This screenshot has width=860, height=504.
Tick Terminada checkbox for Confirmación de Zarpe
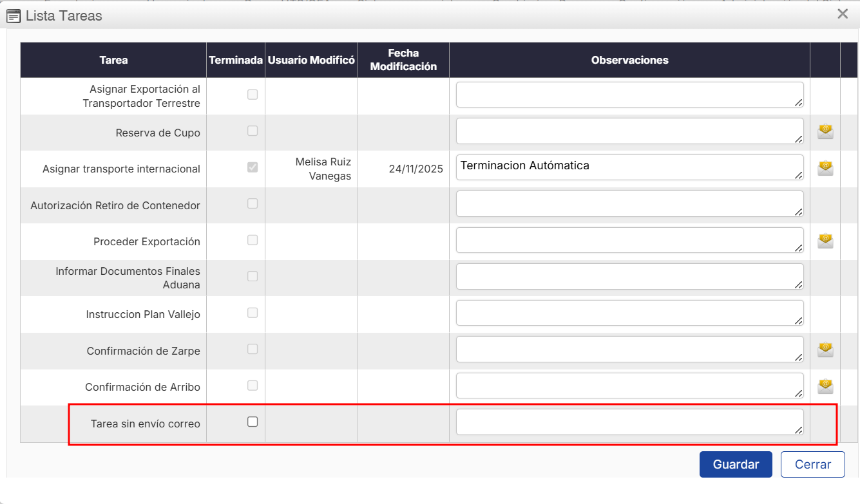pos(253,349)
